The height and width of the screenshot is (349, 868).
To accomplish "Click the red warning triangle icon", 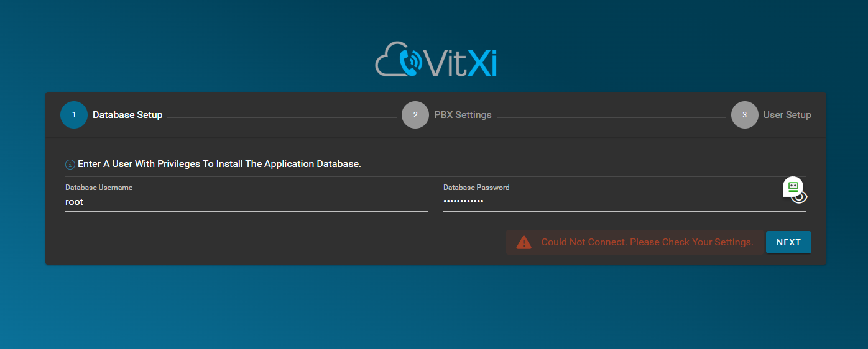I will [524, 242].
